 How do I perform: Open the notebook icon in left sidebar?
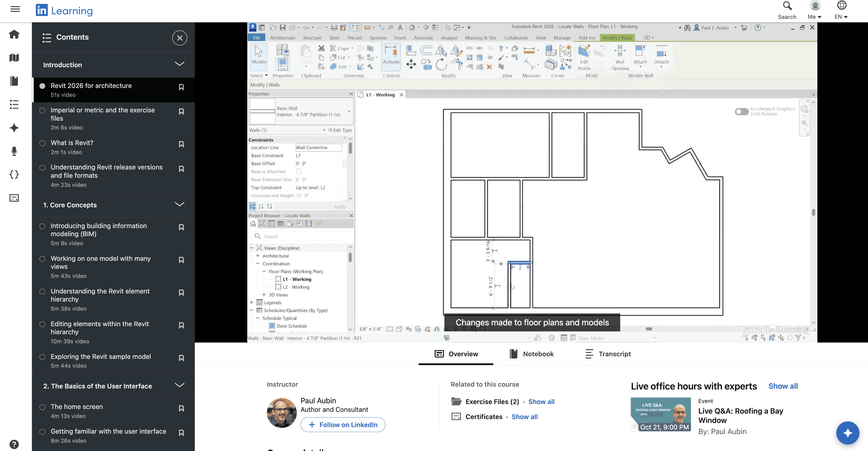coord(14,81)
